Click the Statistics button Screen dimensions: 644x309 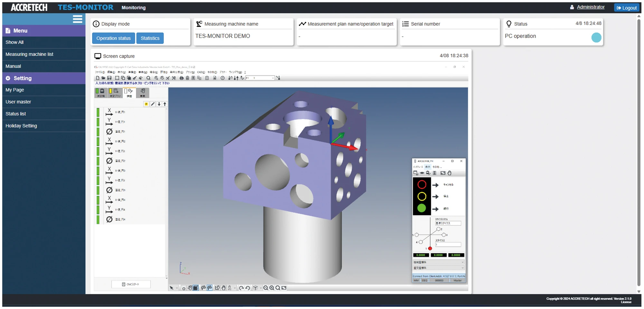pos(150,38)
